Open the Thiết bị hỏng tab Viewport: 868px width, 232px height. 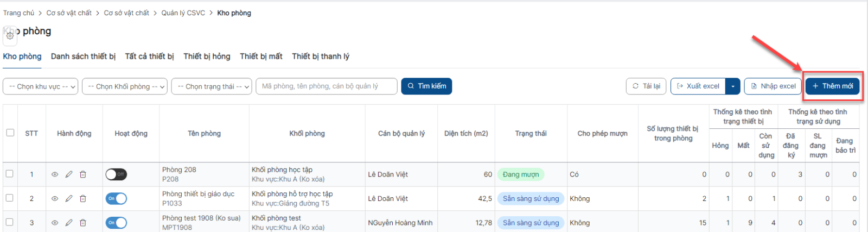207,57
